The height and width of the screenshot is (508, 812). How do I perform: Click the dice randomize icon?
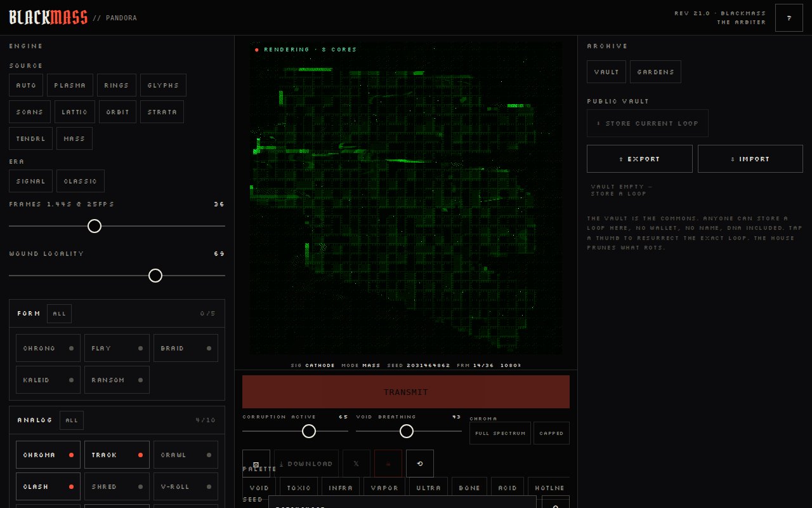[256, 464]
